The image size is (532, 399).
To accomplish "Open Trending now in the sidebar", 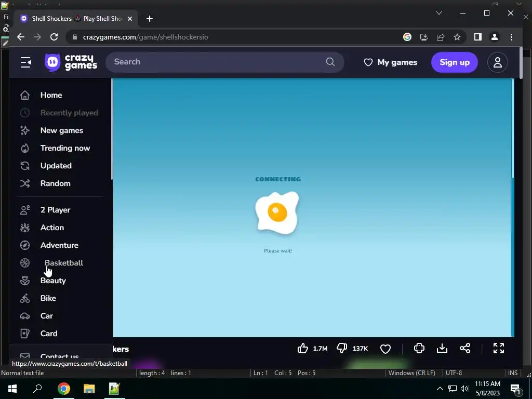I will 65,148.
